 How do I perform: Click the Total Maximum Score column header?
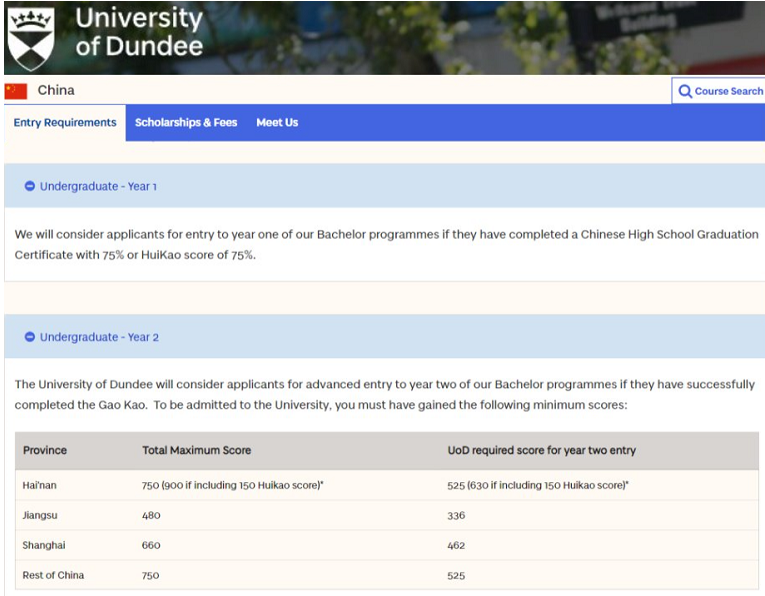[197, 450]
